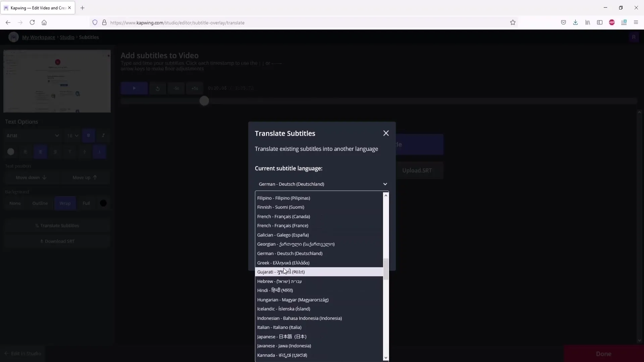This screenshot has height=362, width=644.
Task: Select Japanese from subtitle language list
Action: [282, 337]
